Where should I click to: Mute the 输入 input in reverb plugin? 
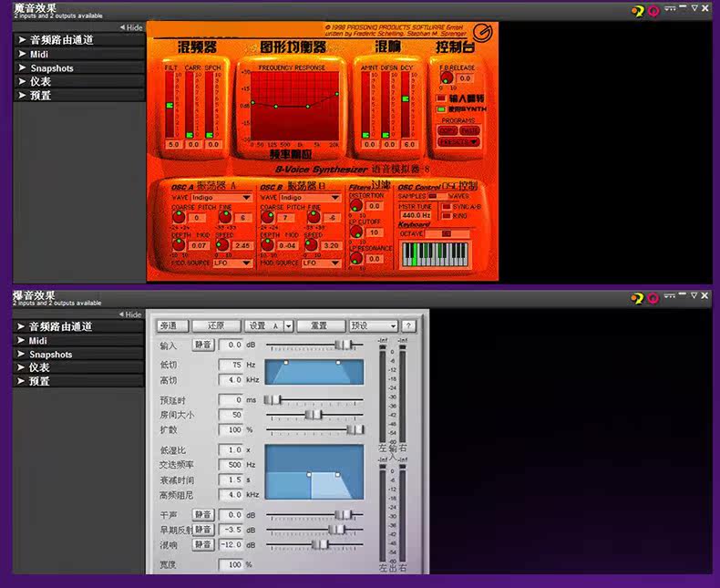coord(203,345)
